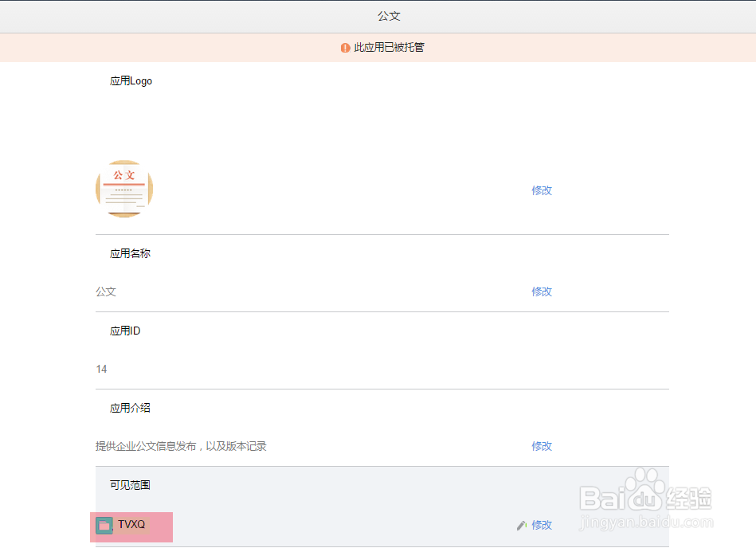
Task: Click the 此应用已被托管 notice text
Action: (x=389, y=47)
